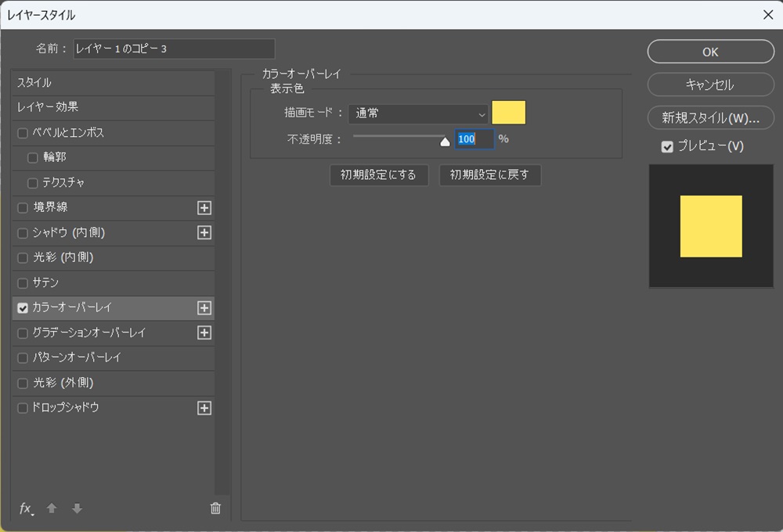Screen dimensions: 783x532
Task: Enable the グラデーションオーバーレイ checkbox
Action: tap(23, 333)
